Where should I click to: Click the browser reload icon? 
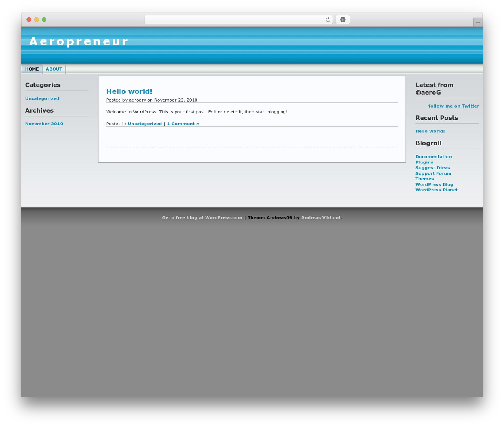tap(328, 20)
